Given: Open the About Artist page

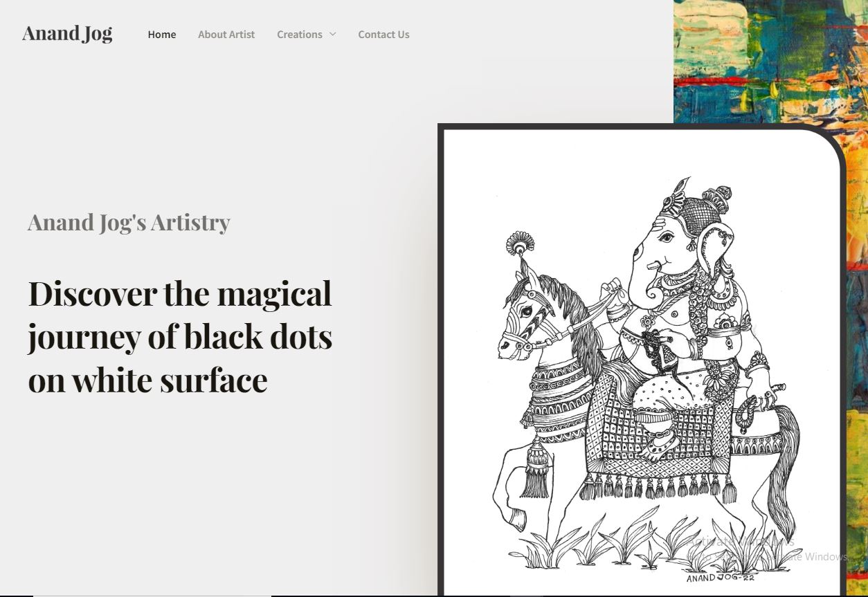Looking at the screenshot, I should (x=226, y=35).
